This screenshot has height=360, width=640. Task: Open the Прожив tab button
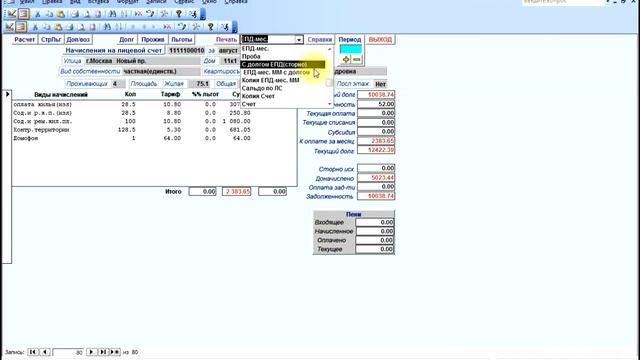(153, 40)
